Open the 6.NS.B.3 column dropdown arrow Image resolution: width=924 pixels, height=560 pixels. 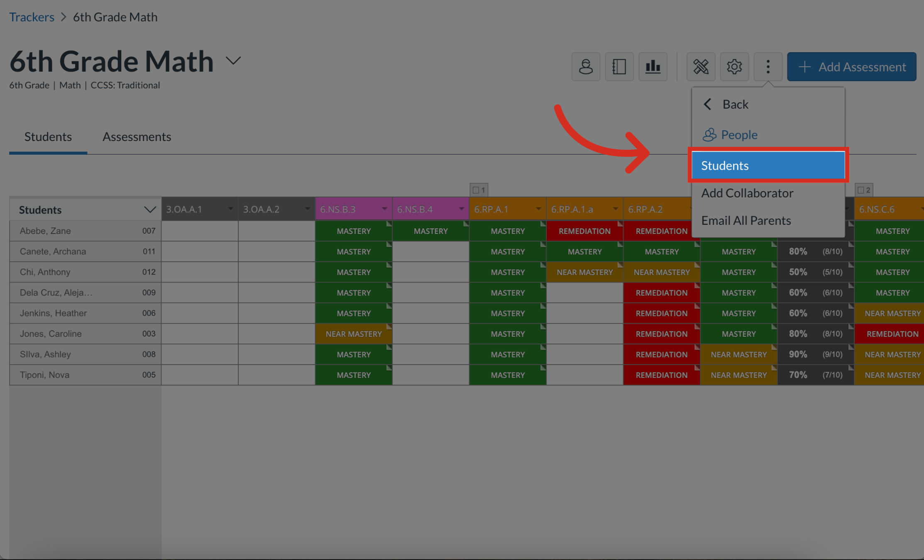[384, 209]
